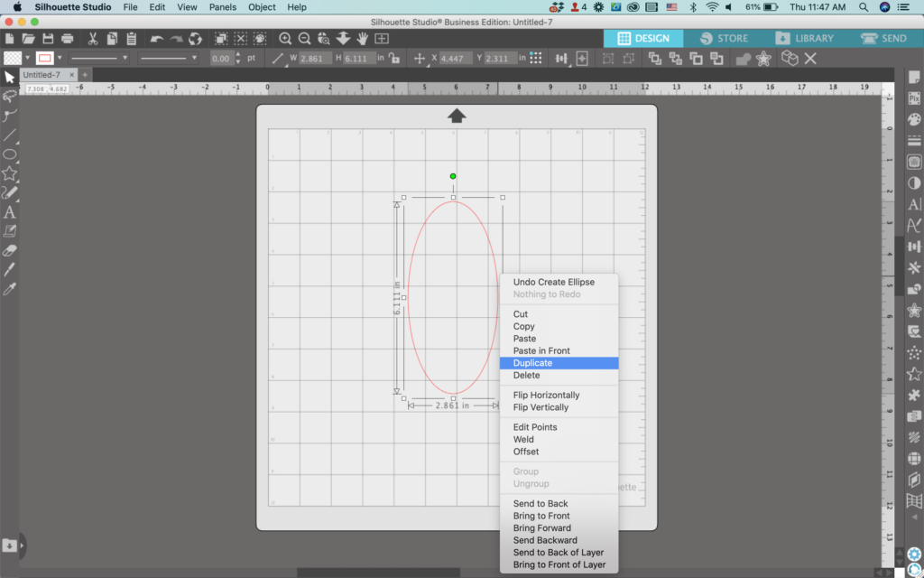The height and width of the screenshot is (578, 924).
Task: Select the Untitled-7 document tab
Action: click(42, 75)
